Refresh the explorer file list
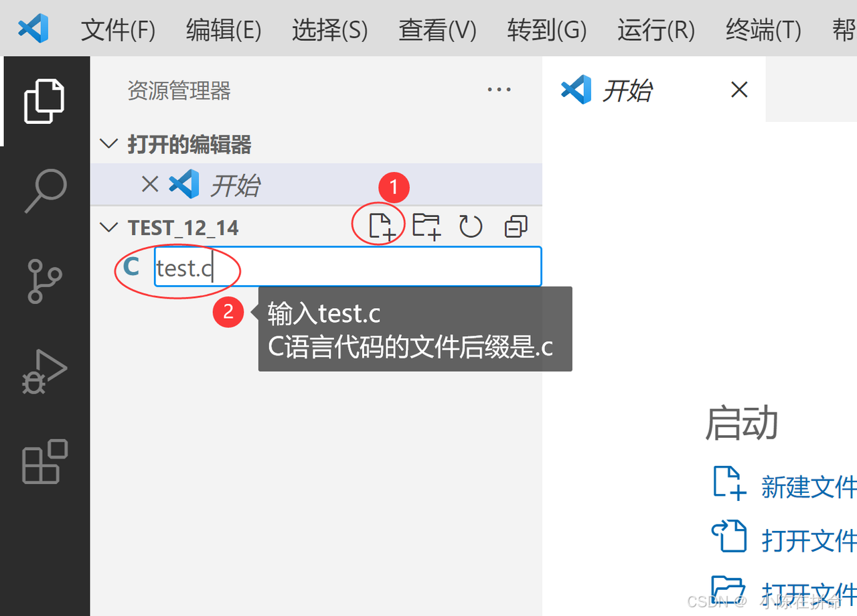This screenshot has width=857, height=616. click(471, 226)
